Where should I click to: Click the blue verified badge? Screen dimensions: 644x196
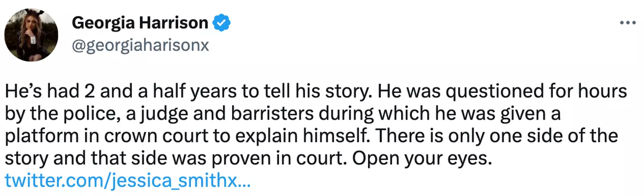pyautogui.click(x=221, y=23)
